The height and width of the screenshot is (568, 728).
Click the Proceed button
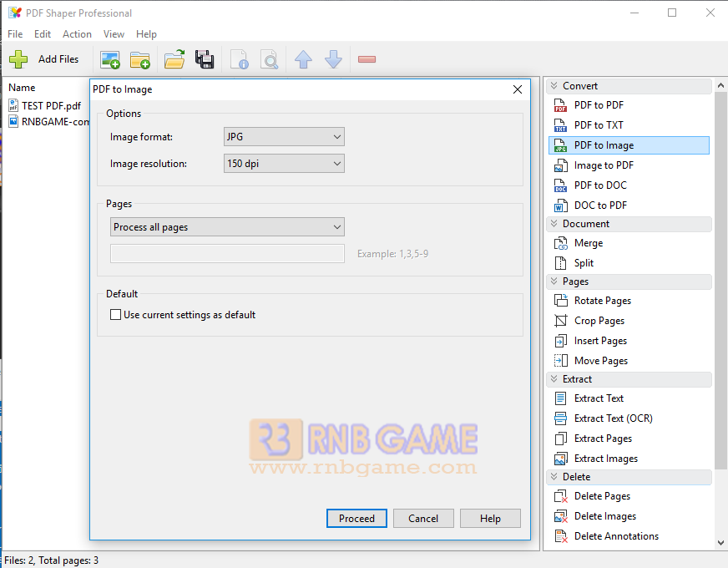356,519
